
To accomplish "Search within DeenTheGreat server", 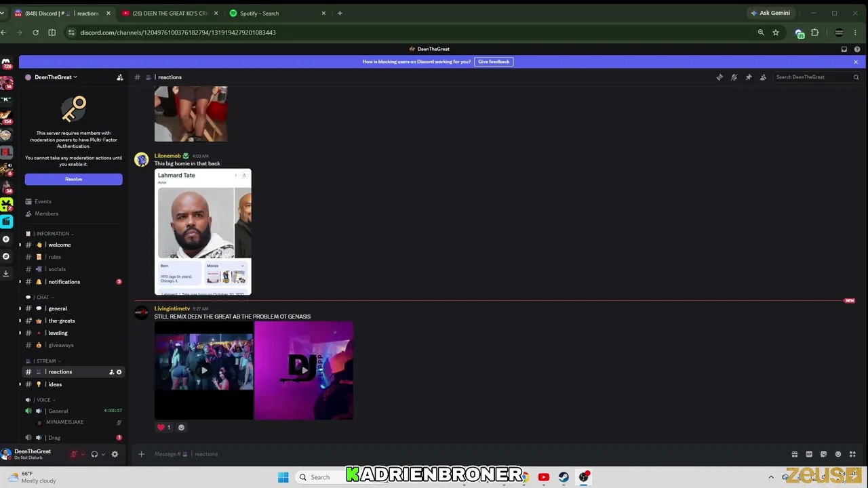I will coord(816,77).
